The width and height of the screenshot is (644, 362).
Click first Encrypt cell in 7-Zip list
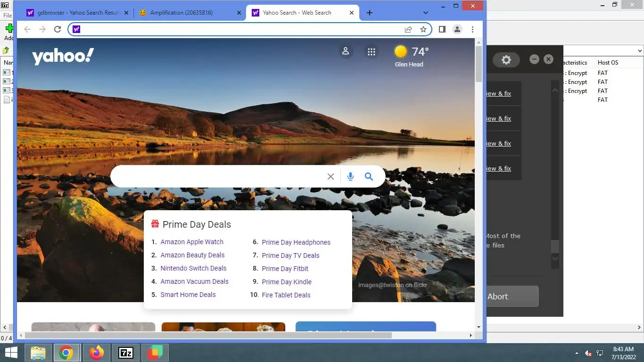(x=575, y=73)
